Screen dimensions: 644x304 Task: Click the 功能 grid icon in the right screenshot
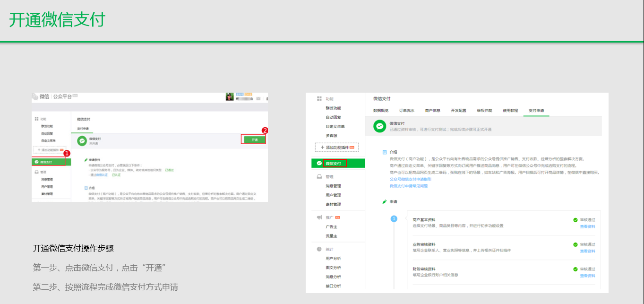319,99
